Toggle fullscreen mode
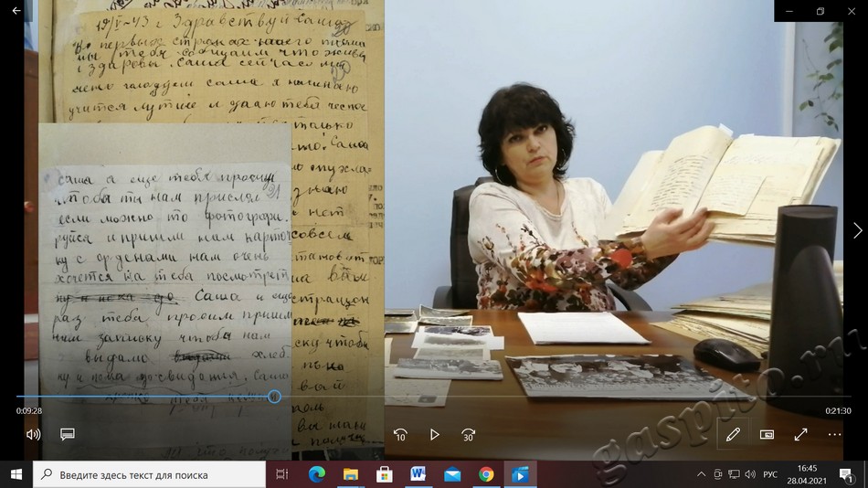 [x=801, y=435]
